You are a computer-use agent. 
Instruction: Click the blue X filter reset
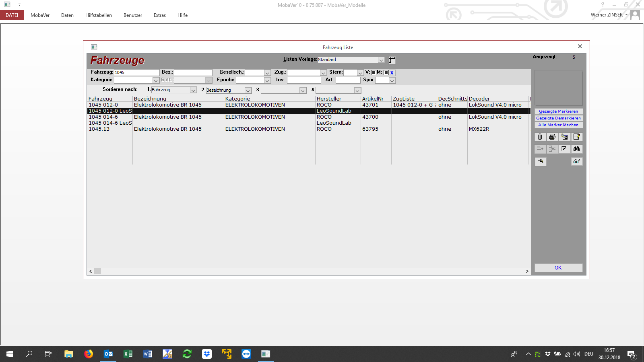click(392, 73)
